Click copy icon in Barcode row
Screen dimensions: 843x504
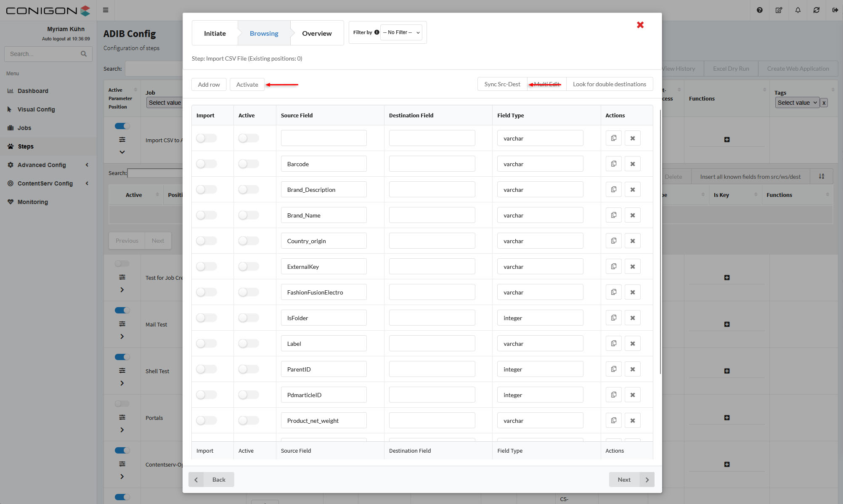click(x=614, y=164)
